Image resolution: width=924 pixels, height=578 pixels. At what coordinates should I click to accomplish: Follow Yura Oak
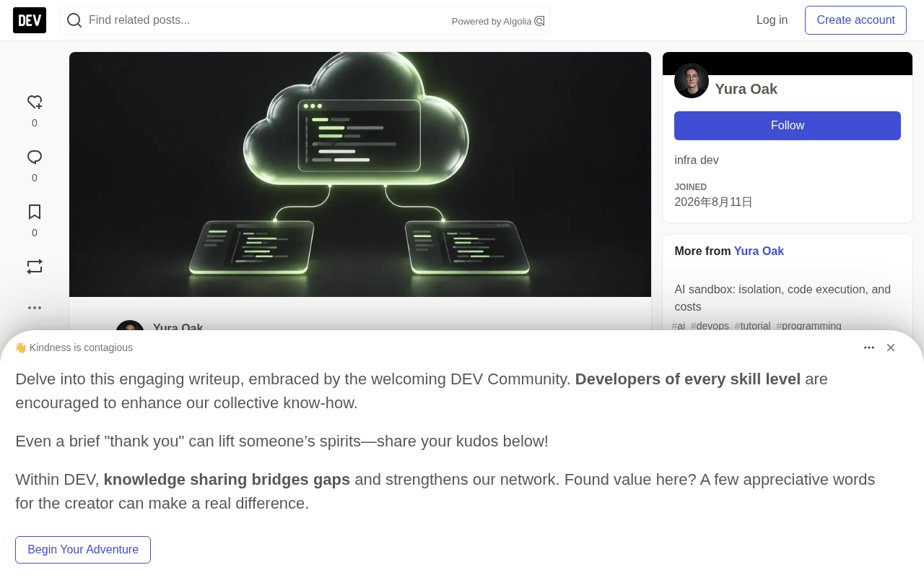point(788,126)
